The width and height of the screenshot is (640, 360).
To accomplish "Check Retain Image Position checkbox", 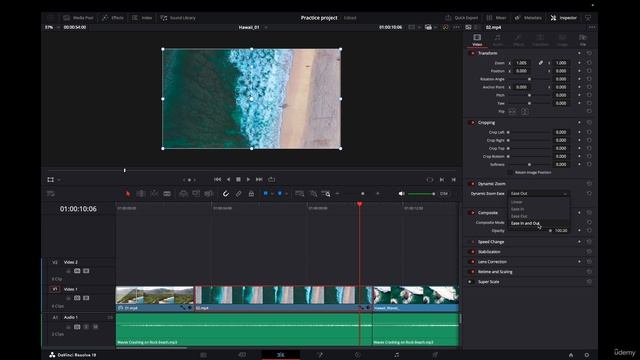I will click(x=510, y=173).
